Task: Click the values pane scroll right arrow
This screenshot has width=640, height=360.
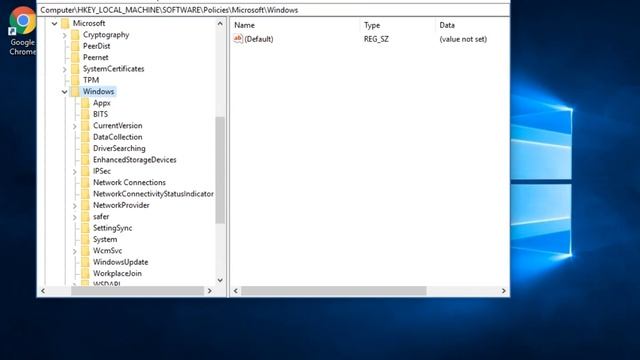Action: (x=504, y=291)
